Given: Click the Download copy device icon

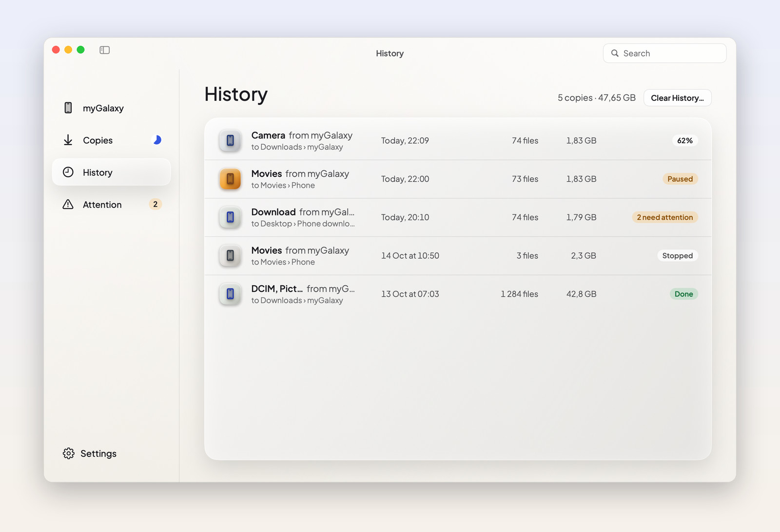Looking at the screenshot, I should pyautogui.click(x=230, y=217).
